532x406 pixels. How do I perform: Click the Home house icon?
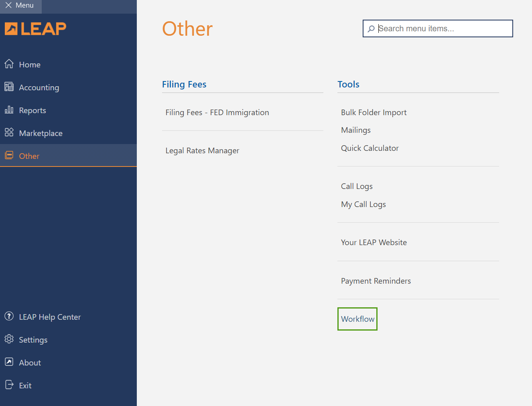click(x=9, y=64)
